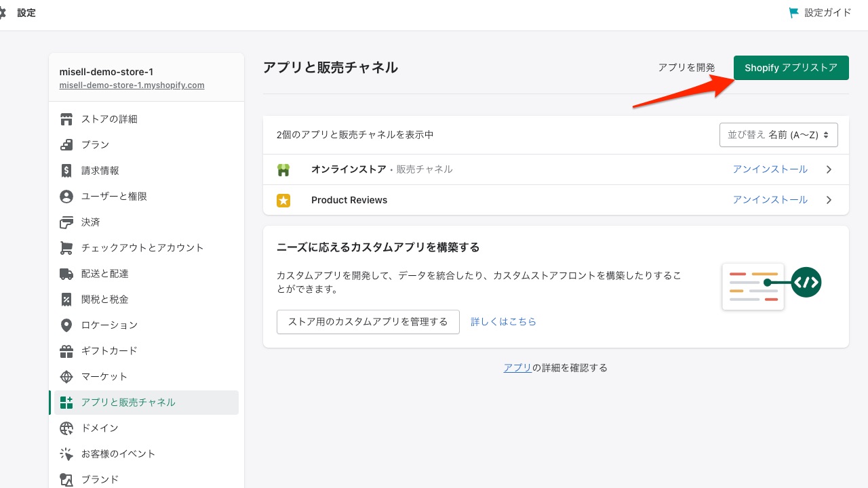Click the Product Reviews app name
The height and width of the screenshot is (488, 868).
(x=349, y=200)
